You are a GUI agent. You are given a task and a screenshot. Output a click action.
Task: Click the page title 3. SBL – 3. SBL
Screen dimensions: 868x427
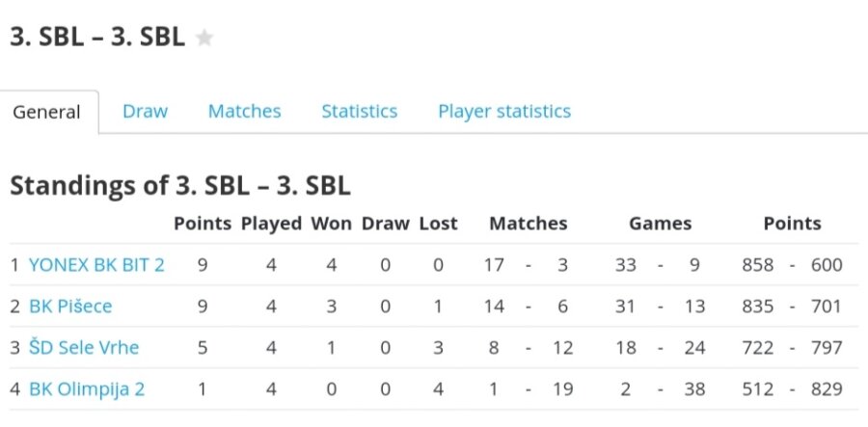coord(97,37)
